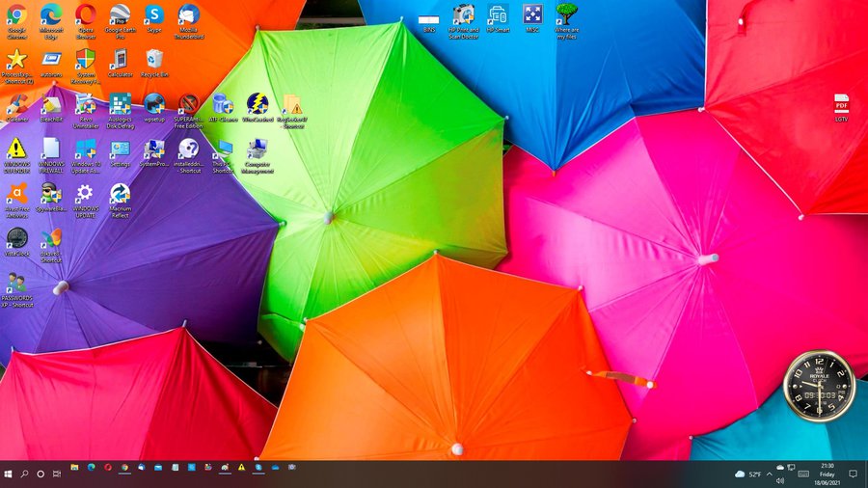Image resolution: width=868 pixels, height=488 pixels.
Task: Open the This PC Shortcut icon
Action: 223,156
